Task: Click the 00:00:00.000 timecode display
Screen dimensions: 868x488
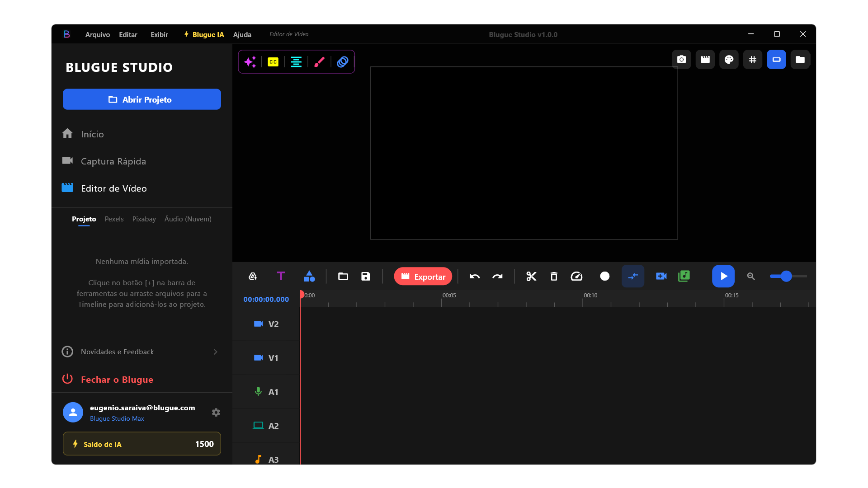Action: 266,300
